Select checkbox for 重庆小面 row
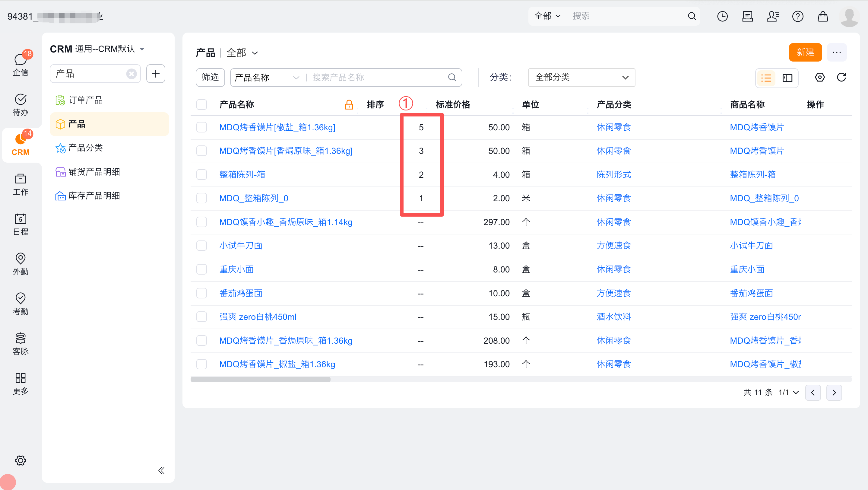This screenshot has height=490, width=868. (x=201, y=269)
